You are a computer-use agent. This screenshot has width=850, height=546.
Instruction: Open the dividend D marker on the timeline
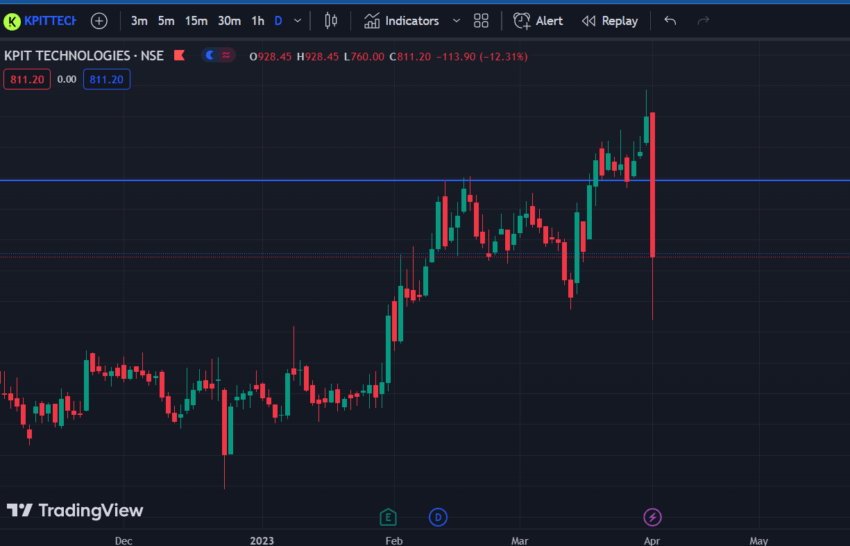pyautogui.click(x=438, y=517)
